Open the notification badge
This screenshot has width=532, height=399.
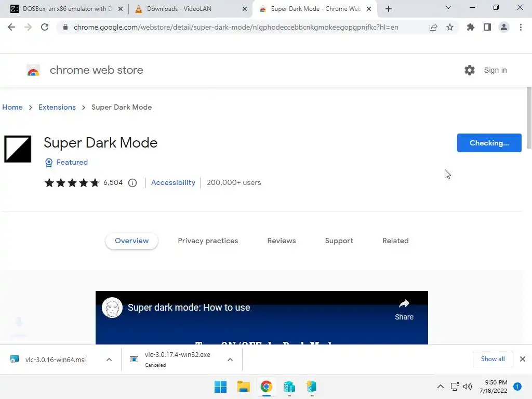click(517, 387)
